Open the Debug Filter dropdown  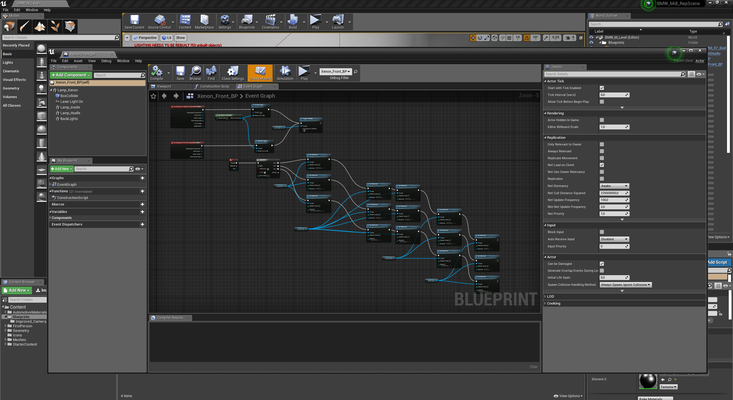[338, 73]
